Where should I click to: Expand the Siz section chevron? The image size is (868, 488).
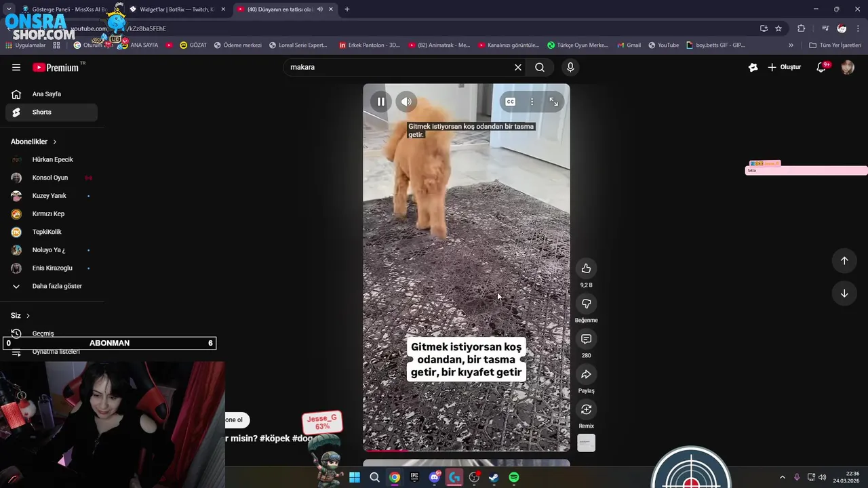28,316
